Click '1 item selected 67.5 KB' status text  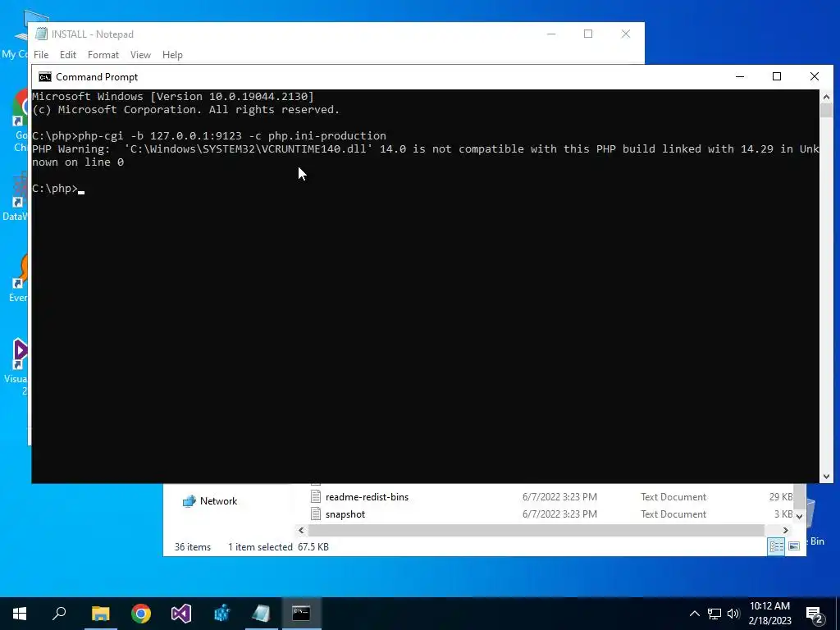tap(278, 547)
